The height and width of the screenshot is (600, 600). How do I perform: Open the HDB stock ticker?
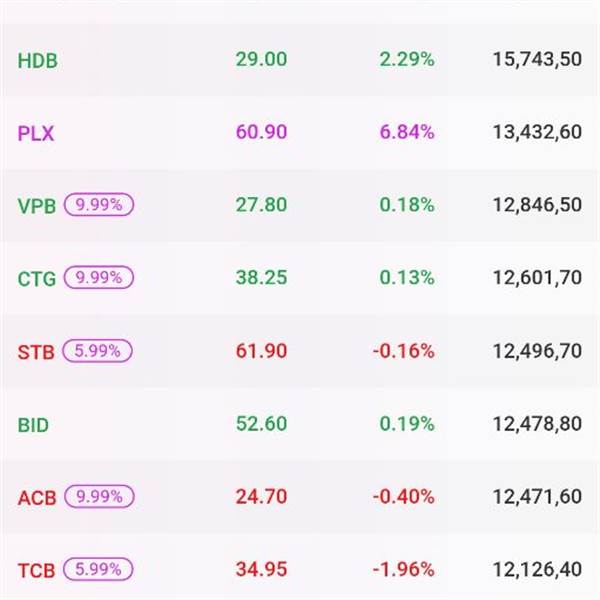click(38, 60)
